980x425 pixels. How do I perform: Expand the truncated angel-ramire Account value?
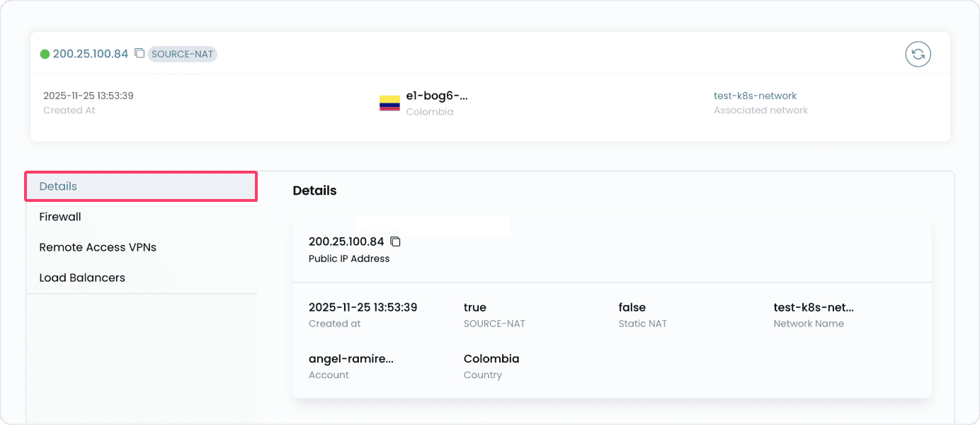351,358
